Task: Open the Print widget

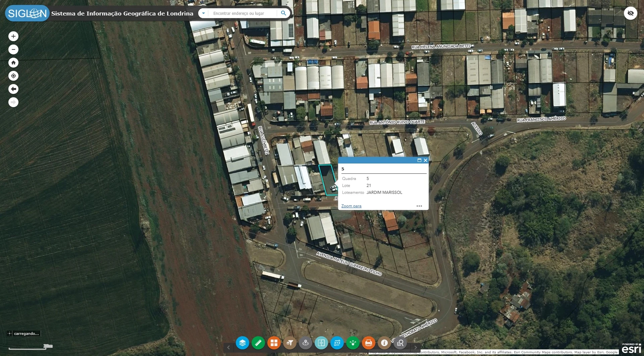Action: click(x=369, y=343)
